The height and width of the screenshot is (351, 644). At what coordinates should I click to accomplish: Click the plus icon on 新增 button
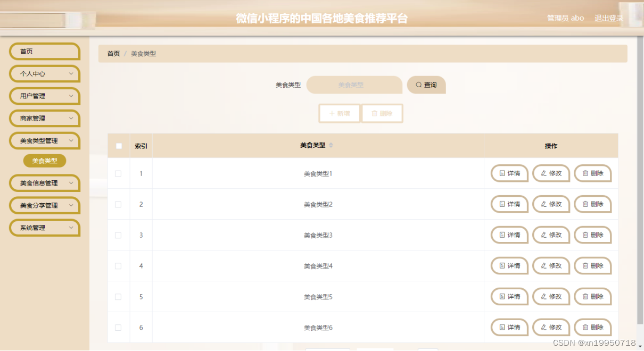point(332,113)
